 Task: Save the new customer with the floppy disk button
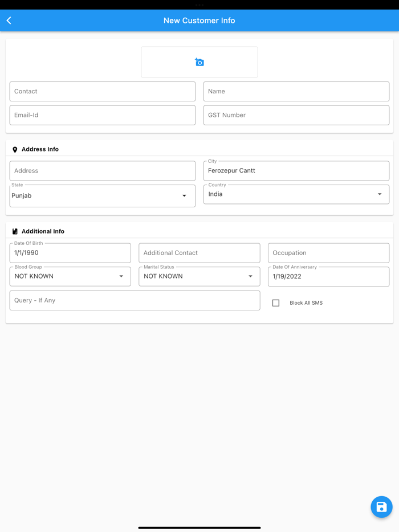click(381, 506)
